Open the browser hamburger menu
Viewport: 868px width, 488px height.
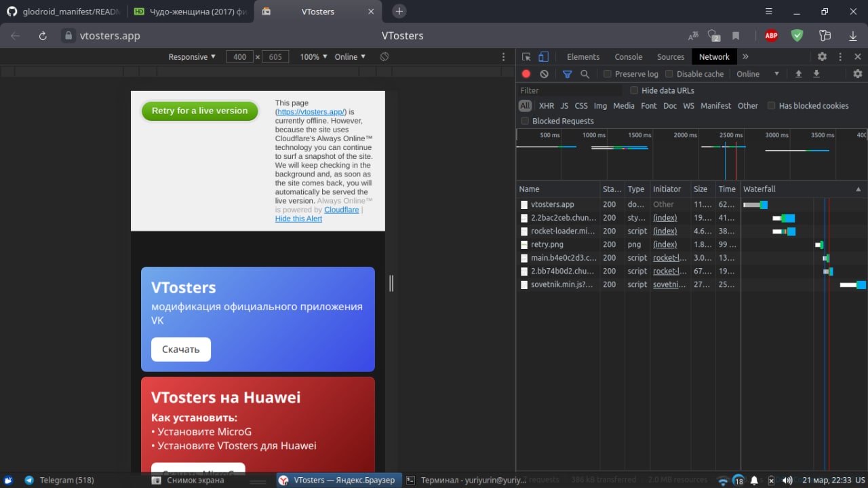point(768,12)
